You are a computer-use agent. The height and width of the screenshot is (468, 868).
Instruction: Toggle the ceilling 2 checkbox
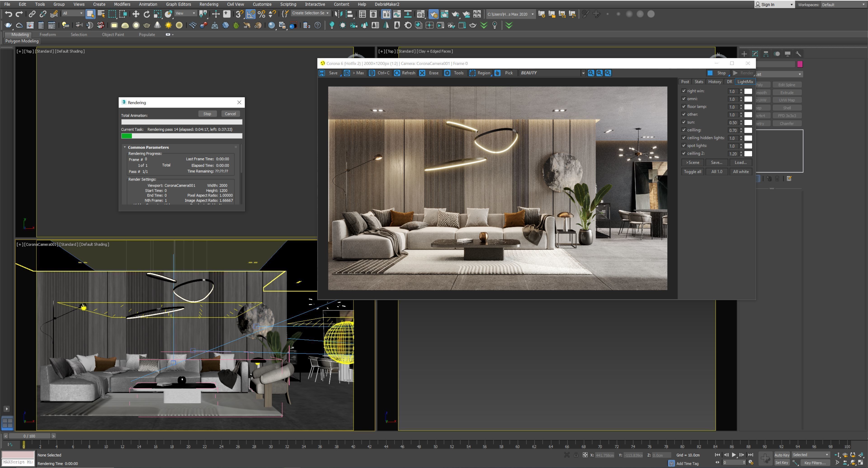684,153
